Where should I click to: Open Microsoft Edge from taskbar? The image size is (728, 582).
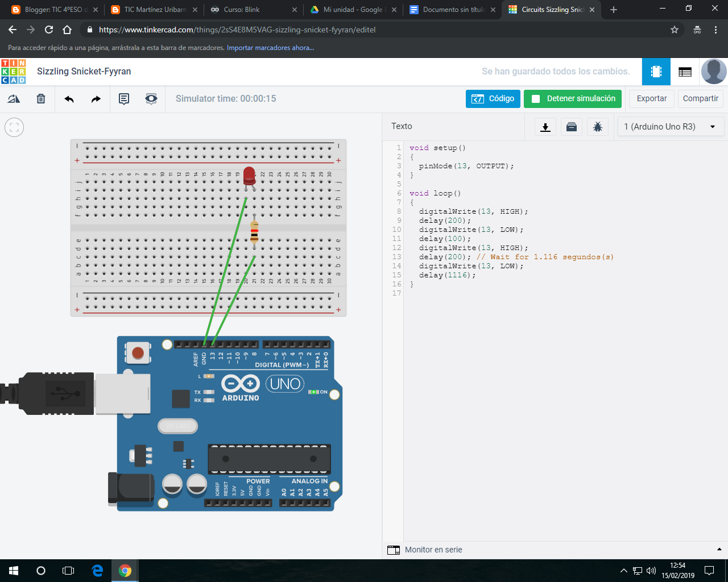(97, 571)
